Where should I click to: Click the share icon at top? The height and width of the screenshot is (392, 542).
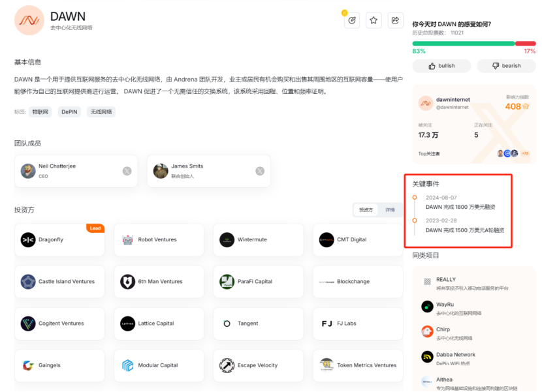(x=395, y=21)
